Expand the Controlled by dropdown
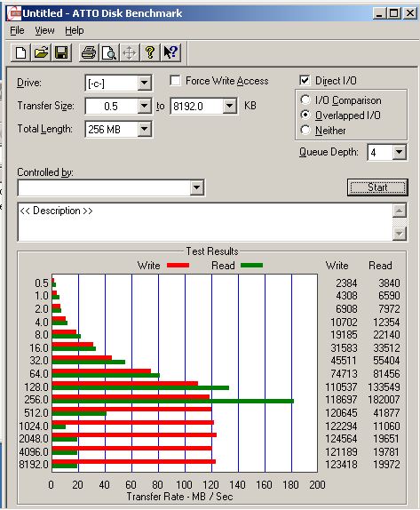Screen dimensions: 420x510 point(196,187)
